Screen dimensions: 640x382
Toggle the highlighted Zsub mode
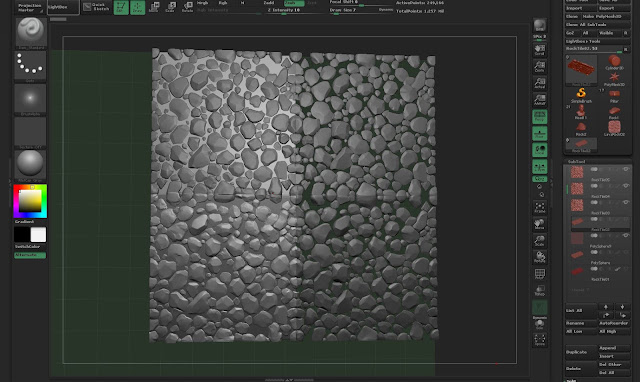click(294, 3)
